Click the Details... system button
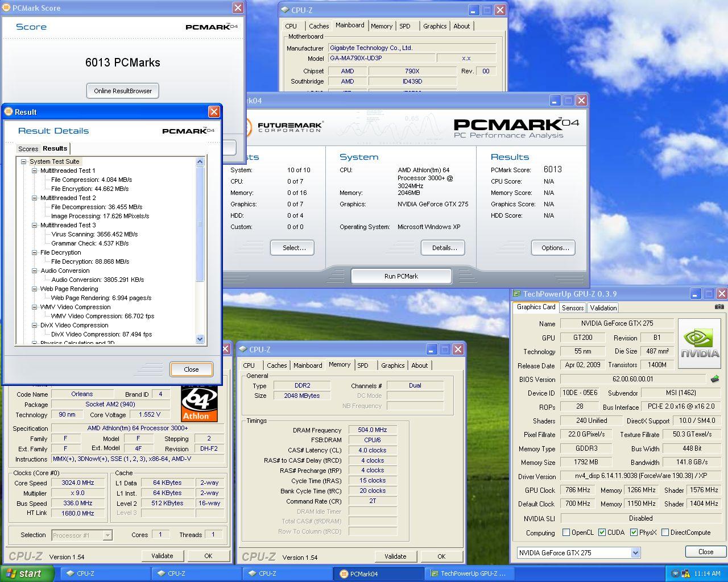This screenshot has height=582, width=728. pyautogui.click(x=444, y=248)
